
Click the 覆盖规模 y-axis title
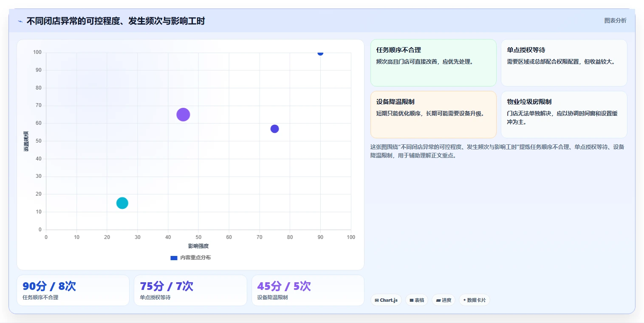pos(26,141)
